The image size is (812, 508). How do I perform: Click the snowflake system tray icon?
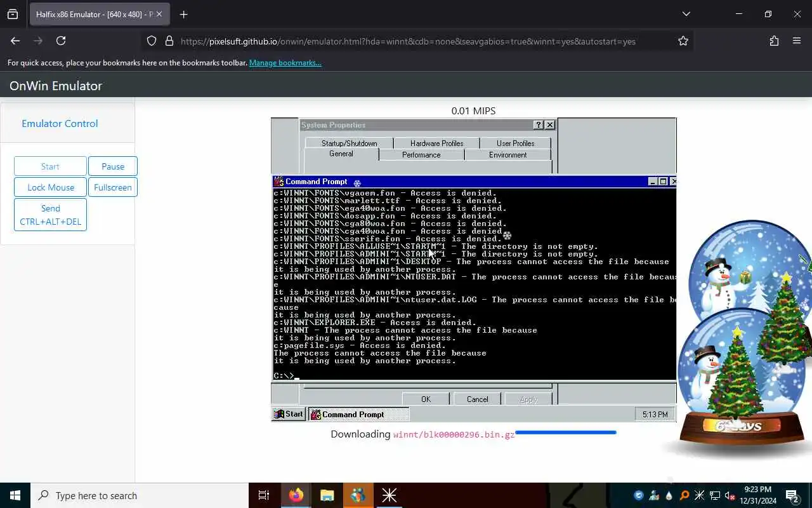700,495
